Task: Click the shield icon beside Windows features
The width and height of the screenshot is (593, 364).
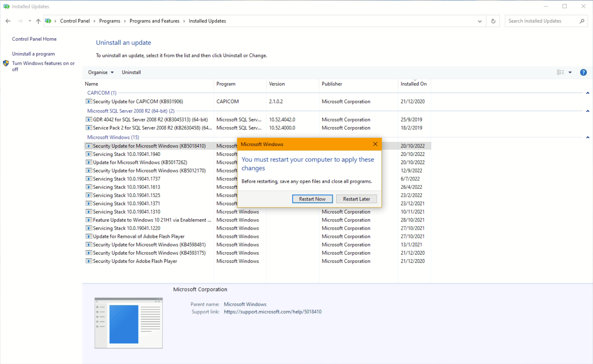Action: click(6, 63)
